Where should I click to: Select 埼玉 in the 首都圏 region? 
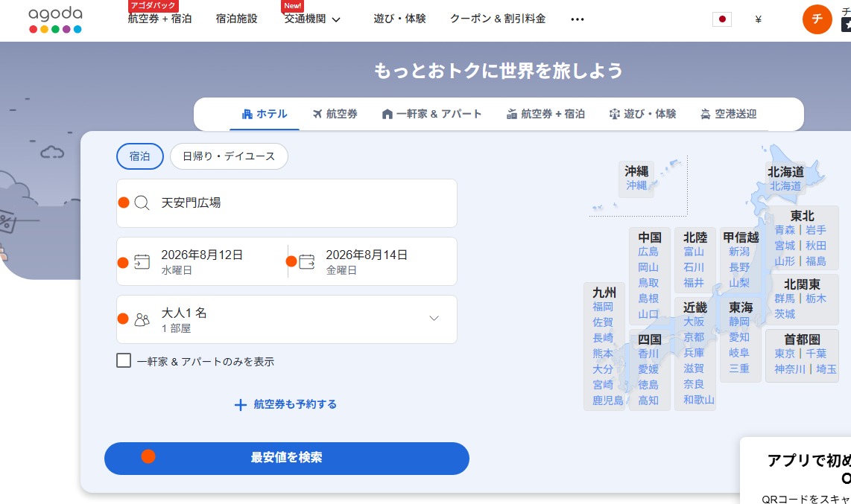point(826,369)
